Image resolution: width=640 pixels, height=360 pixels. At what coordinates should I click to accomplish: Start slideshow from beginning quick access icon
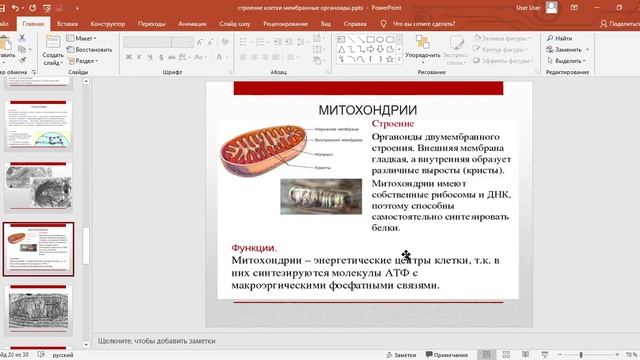47,8
